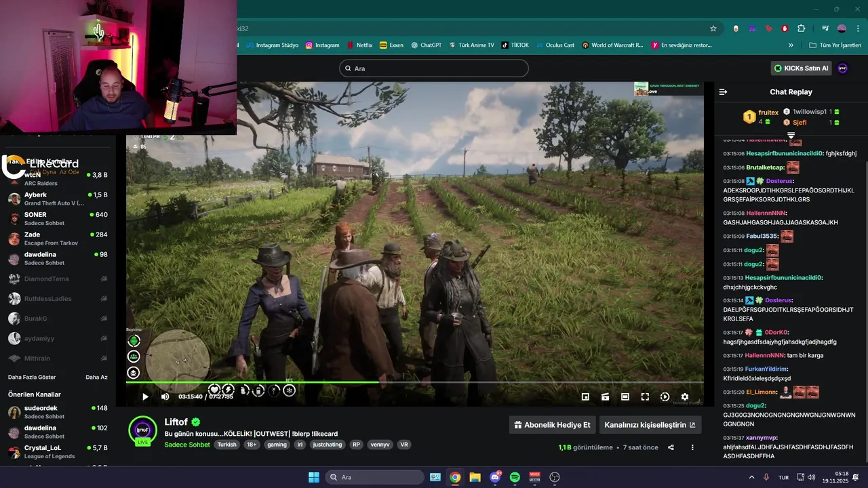The height and width of the screenshot is (488, 868).
Task: Open the Windows Start menu
Action: coord(313,477)
